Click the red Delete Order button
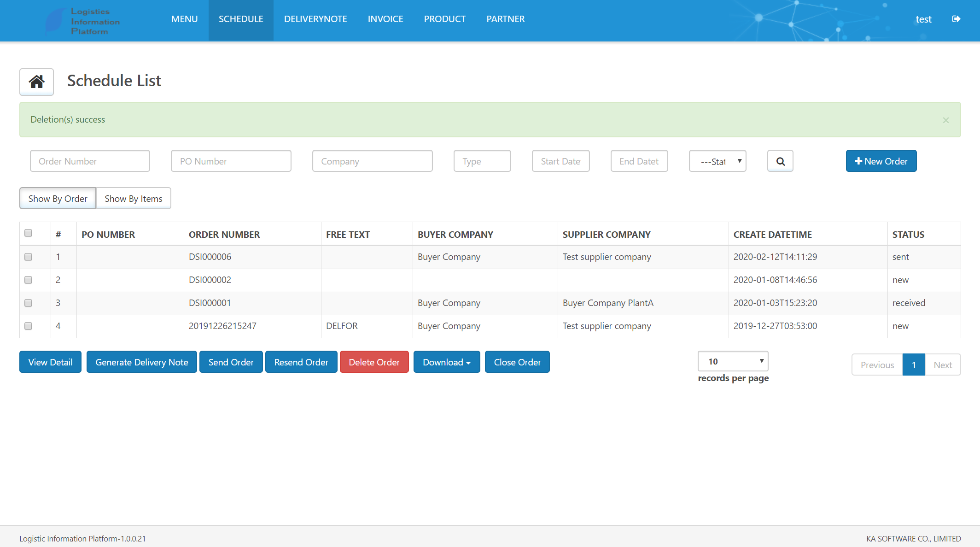The width and height of the screenshot is (980, 547). click(x=374, y=362)
